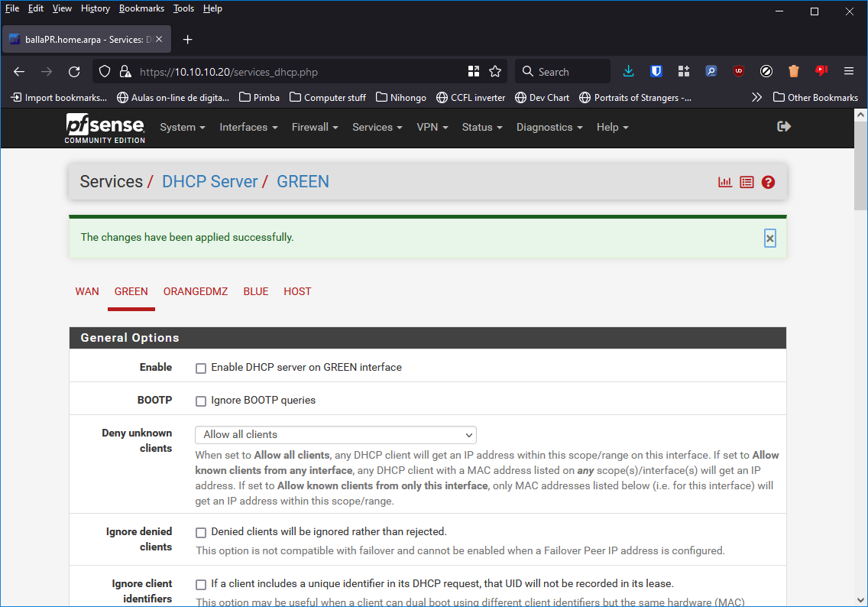Switch to the ORANGEDMZ tab
This screenshot has height=607, width=868.
click(x=195, y=291)
